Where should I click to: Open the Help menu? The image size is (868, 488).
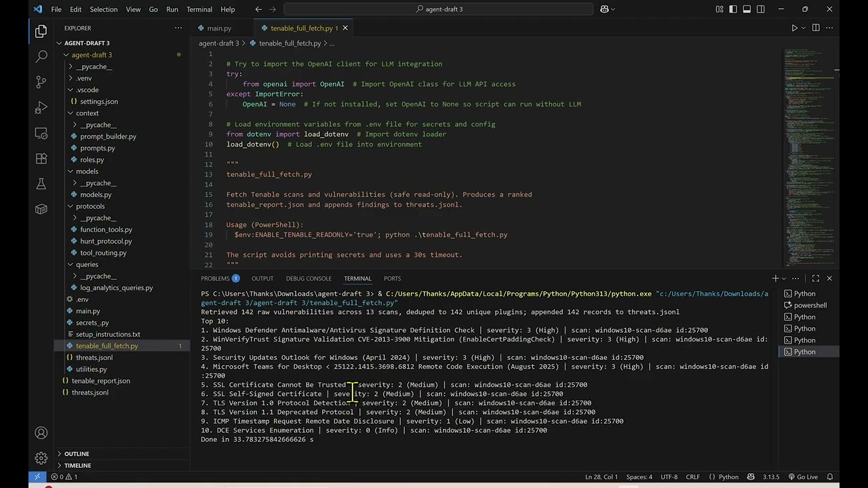click(x=228, y=9)
